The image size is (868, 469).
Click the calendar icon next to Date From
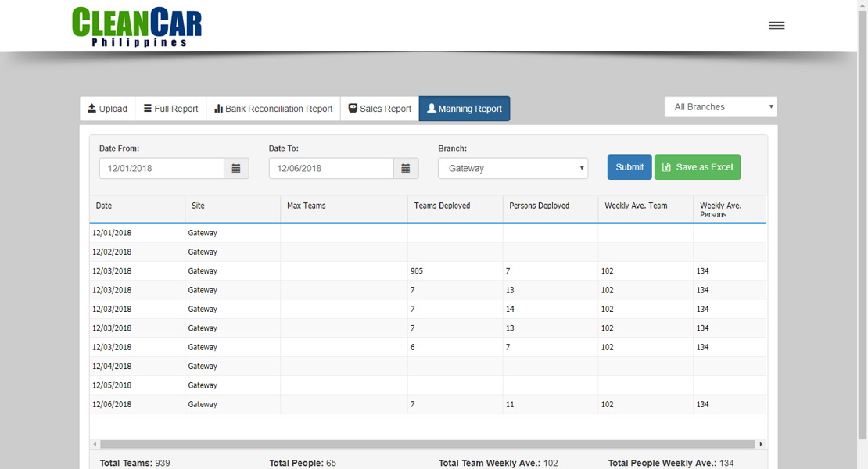point(235,167)
